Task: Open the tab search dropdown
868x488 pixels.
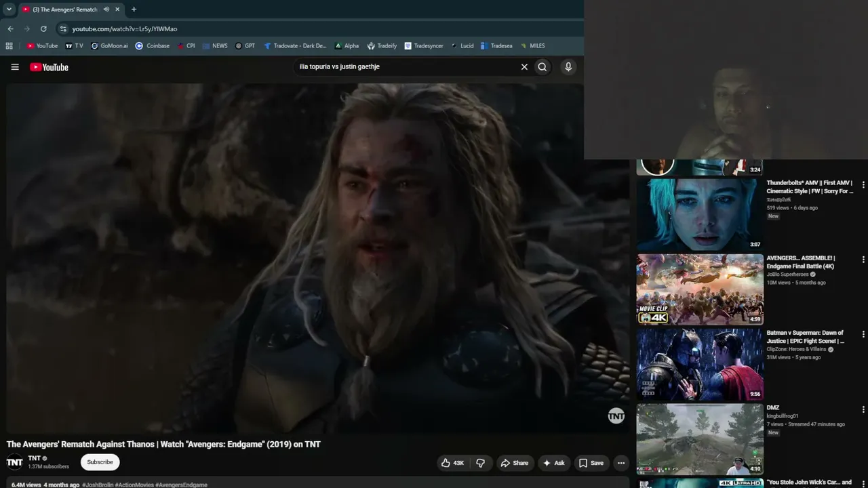Action: (x=9, y=9)
